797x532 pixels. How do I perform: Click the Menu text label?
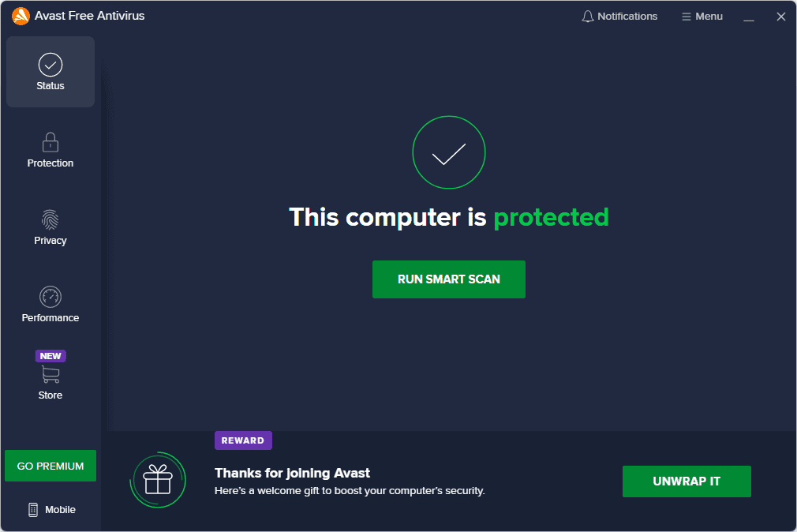[709, 17]
